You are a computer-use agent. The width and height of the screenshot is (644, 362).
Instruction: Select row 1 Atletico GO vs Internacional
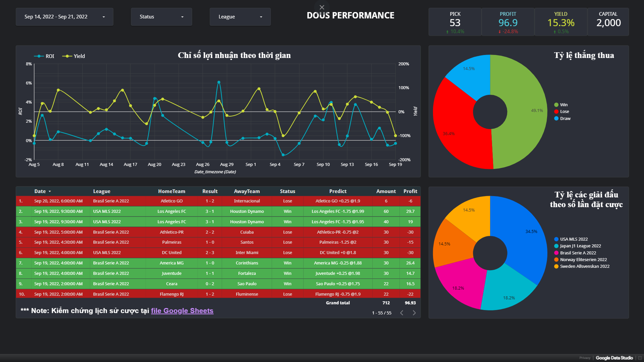(x=218, y=201)
